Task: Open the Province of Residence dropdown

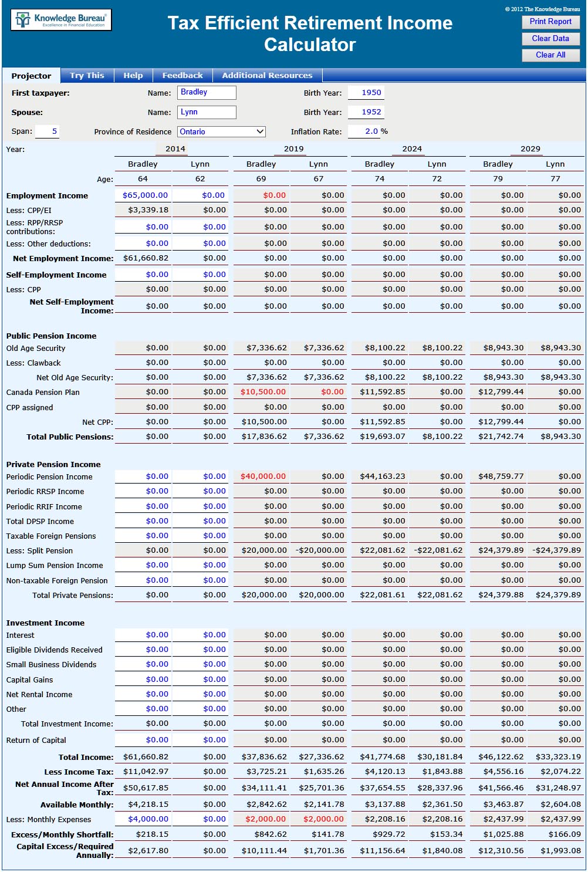Action: (222, 132)
